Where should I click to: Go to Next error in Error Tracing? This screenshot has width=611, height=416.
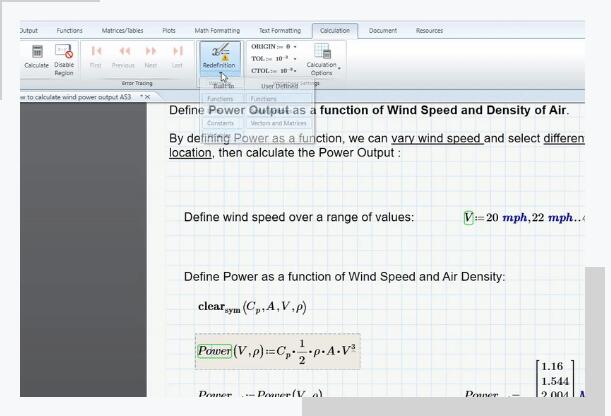151,51
